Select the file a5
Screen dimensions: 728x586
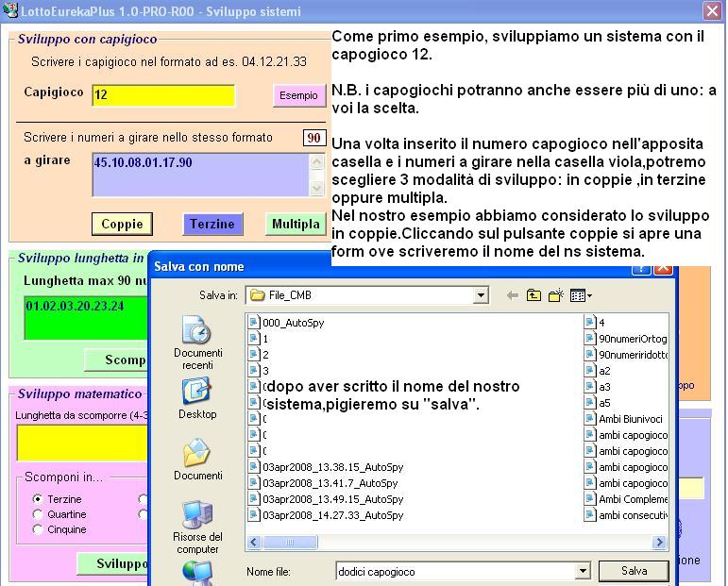coord(598,403)
